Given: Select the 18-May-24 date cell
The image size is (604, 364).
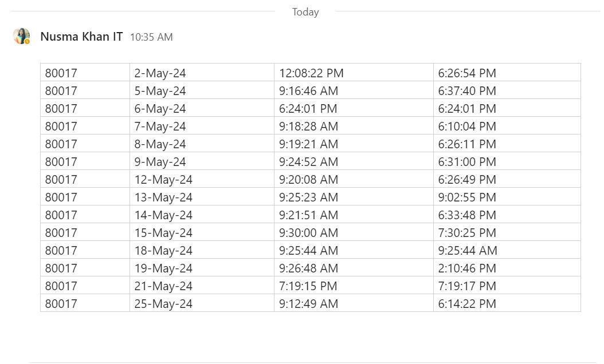Looking at the screenshot, I should pyautogui.click(x=202, y=250).
